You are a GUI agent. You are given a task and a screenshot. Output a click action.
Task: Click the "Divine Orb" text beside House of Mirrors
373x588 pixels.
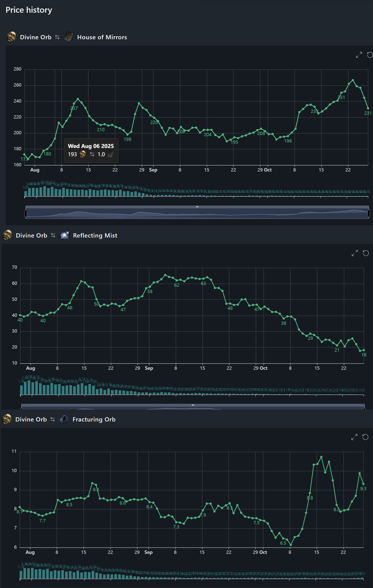(36, 37)
